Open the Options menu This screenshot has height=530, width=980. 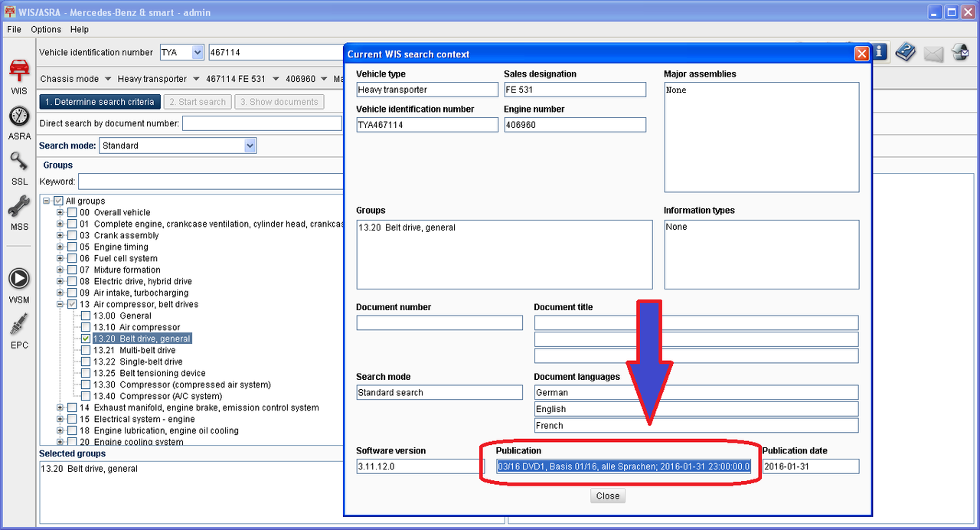click(x=46, y=29)
